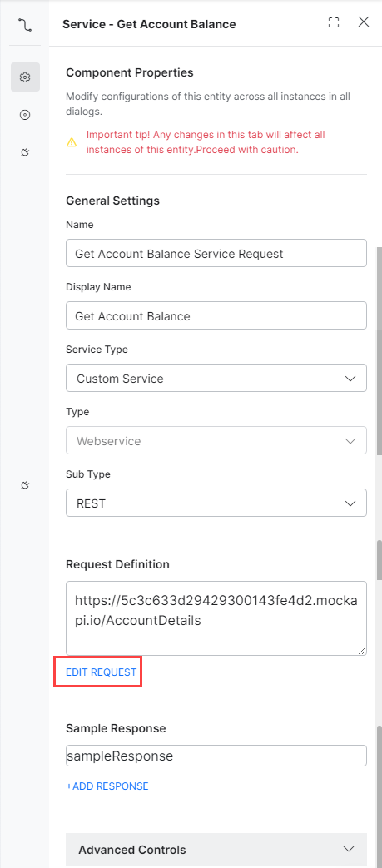Click the Request Definition URL text area
This screenshot has width=382, height=868.
216,618
